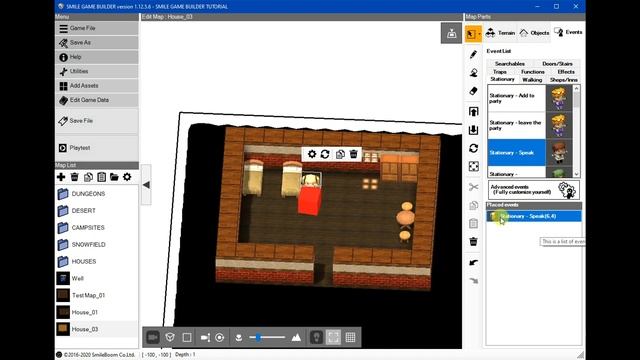Click the near zoom icon left of slider
The width and height of the screenshot is (640, 360).
239,337
